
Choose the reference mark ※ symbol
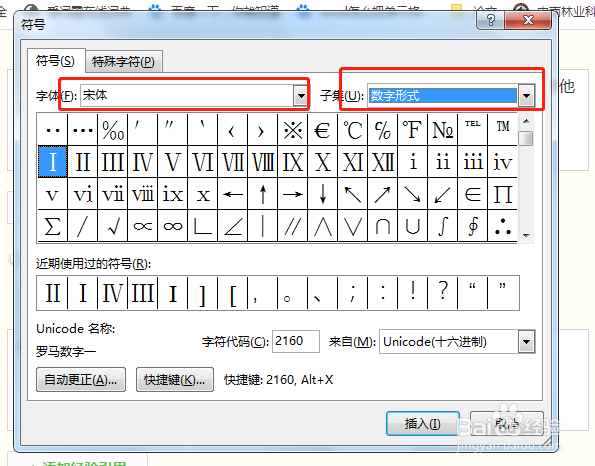tap(293, 130)
